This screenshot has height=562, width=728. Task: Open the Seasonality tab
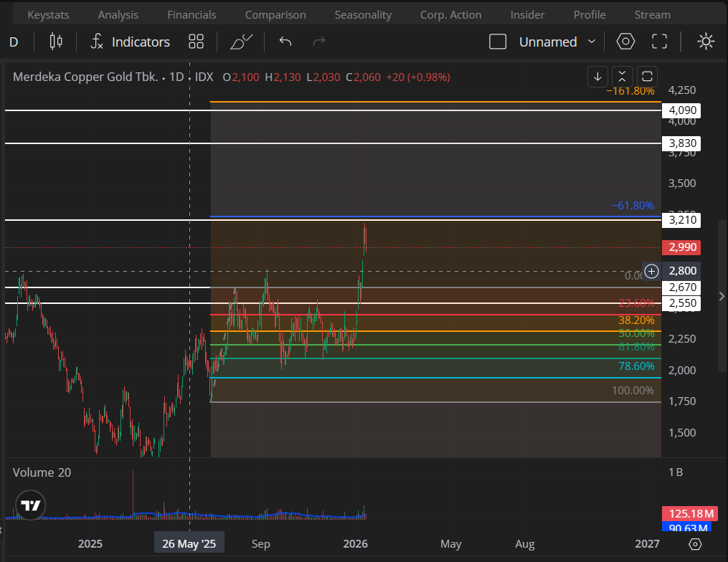(363, 14)
